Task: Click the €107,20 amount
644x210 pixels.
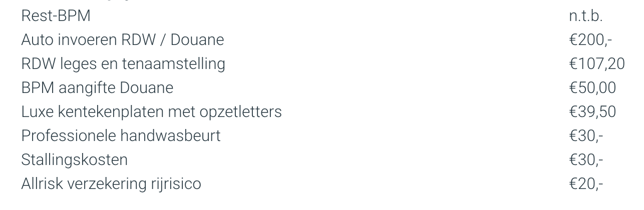Action: pyautogui.click(x=596, y=63)
